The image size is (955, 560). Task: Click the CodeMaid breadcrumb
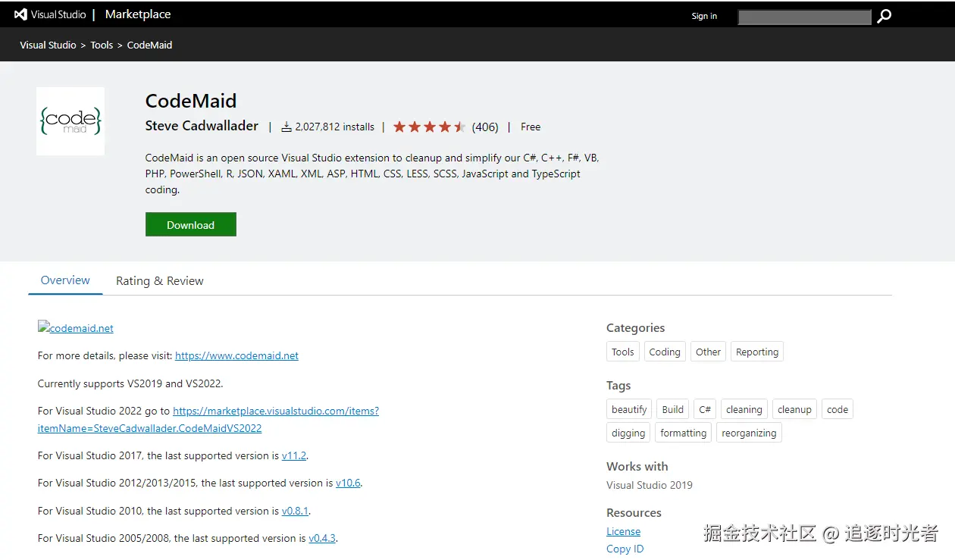(149, 45)
